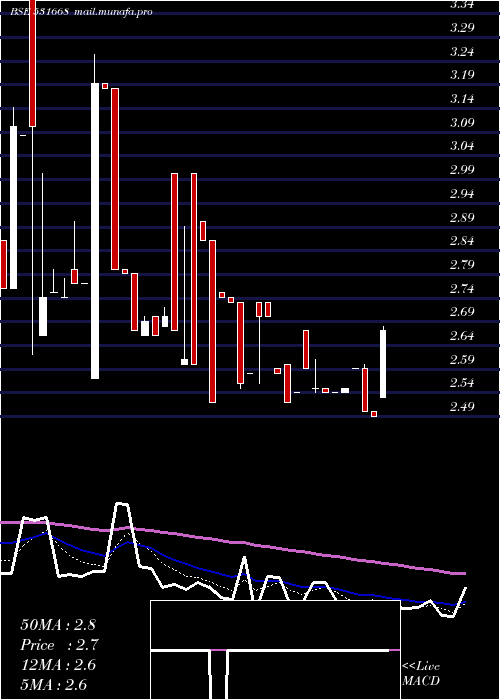Click the 2.84 price axis label

462,241
